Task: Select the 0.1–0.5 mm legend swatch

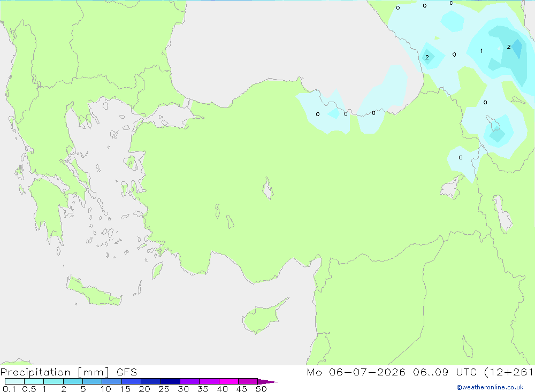Action: pyautogui.click(x=14, y=381)
